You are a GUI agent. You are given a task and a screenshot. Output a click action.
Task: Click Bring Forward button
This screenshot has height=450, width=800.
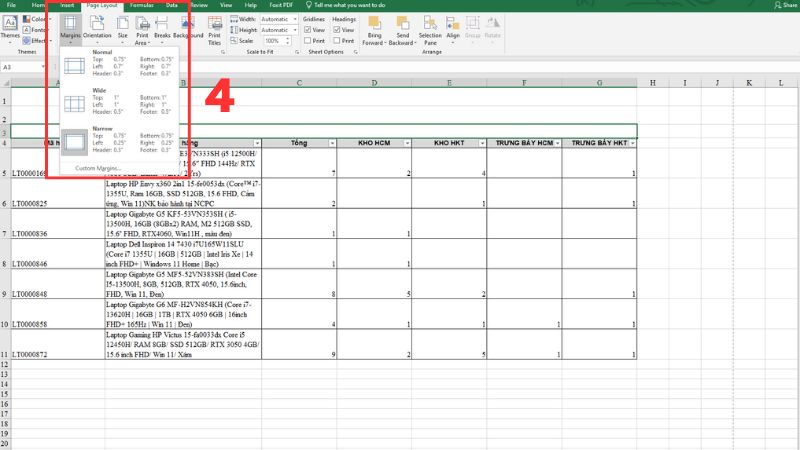[x=374, y=31]
